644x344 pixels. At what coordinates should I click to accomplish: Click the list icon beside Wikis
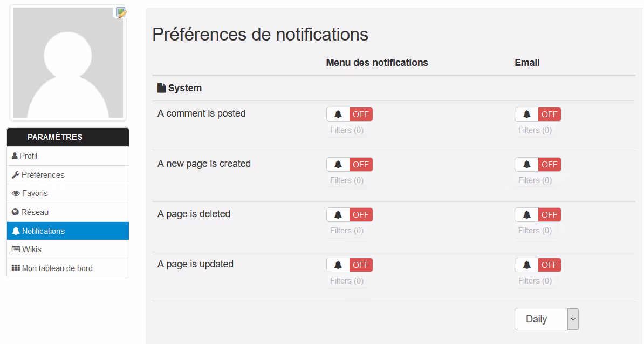coord(16,249)
